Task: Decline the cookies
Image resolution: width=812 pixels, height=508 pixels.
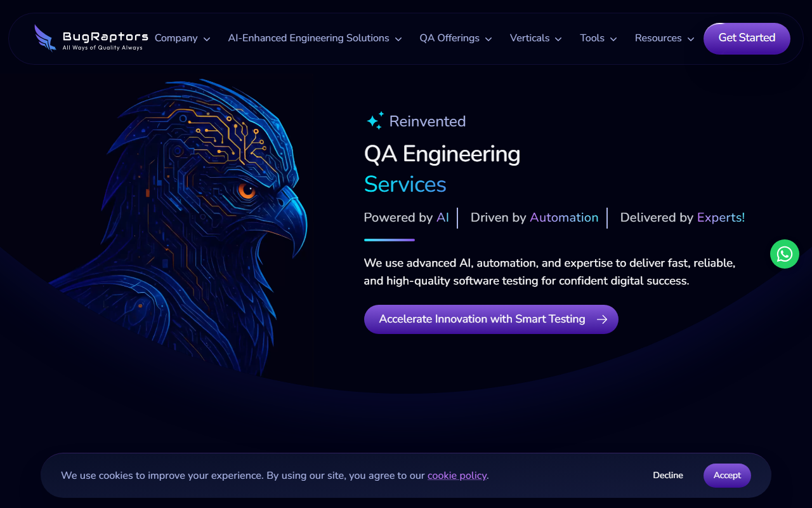Action: point(668,475)
